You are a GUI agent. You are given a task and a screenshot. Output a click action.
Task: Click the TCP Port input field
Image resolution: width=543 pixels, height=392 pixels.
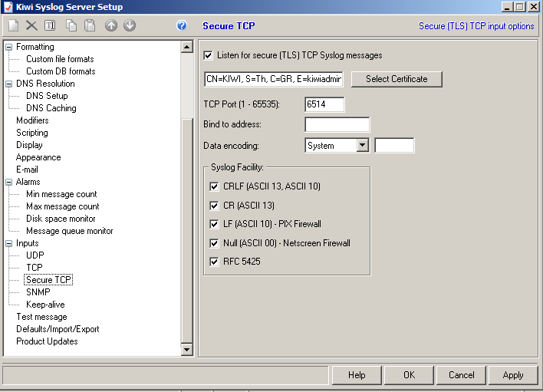(x=324, y=104)
